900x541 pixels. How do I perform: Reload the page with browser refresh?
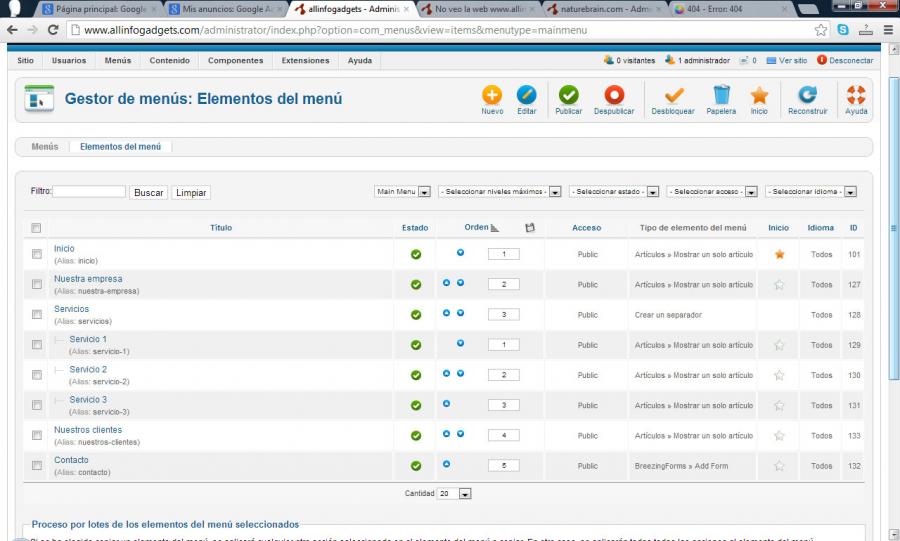pyautogui.click(x=53, y=30)
